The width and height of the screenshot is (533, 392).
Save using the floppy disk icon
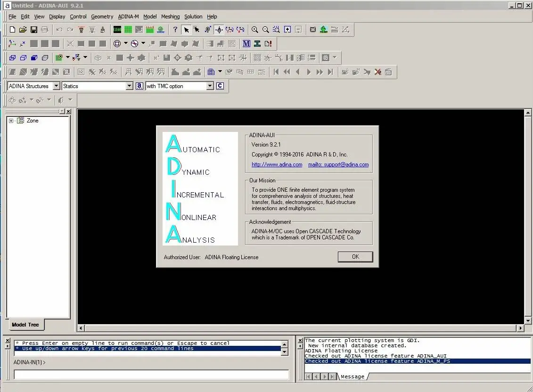(33, 30)
